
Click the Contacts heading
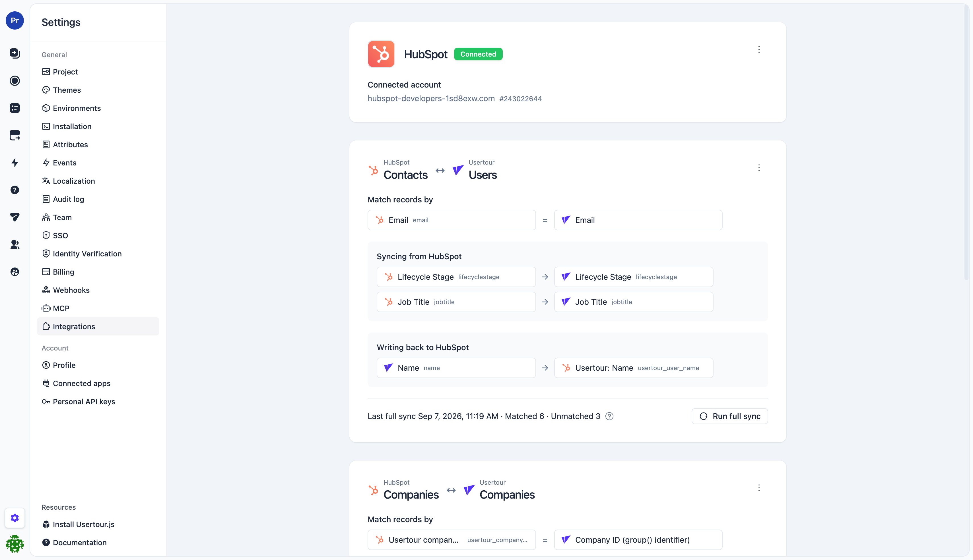click(405, 175)
